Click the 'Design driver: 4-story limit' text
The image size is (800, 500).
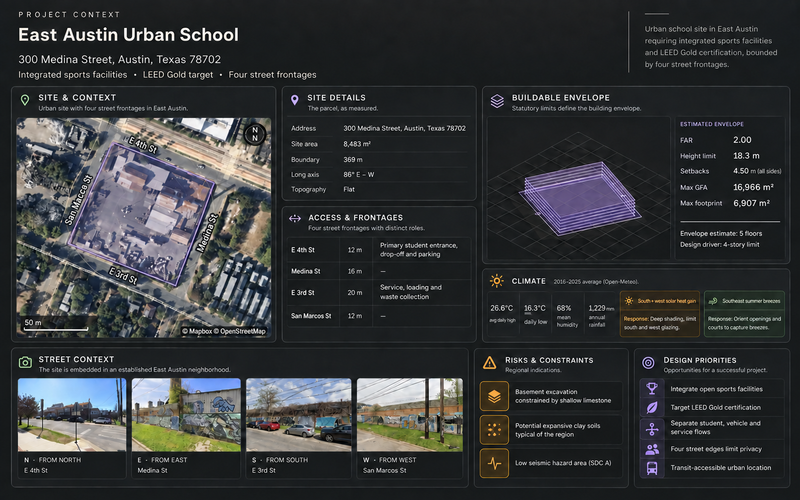coord(719,245)
